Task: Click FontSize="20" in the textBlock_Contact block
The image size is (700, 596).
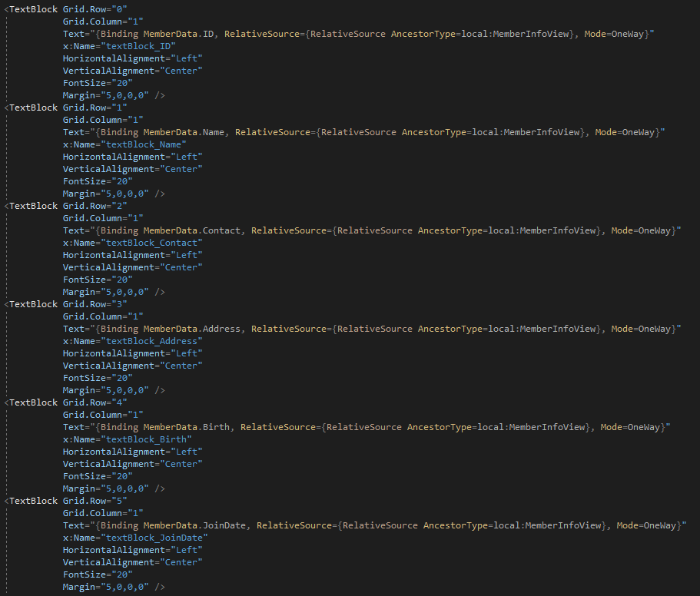Action: tap(98, 280)
